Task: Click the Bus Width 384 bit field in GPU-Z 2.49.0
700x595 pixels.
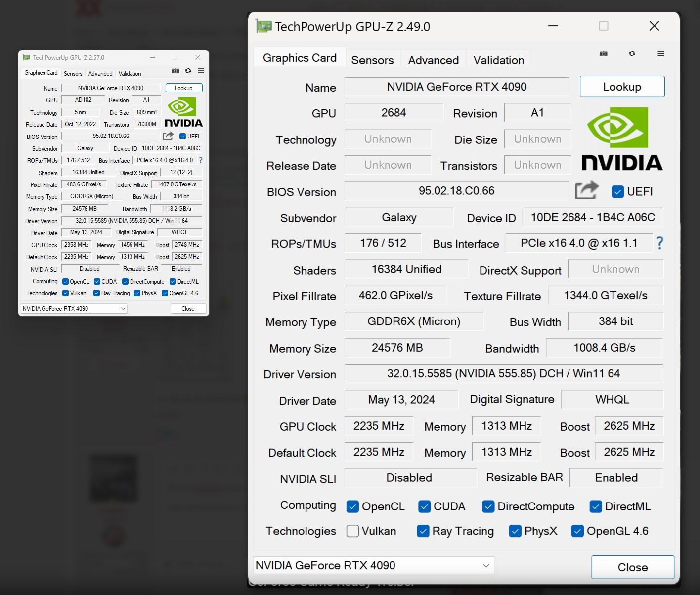Action: [615, 321]
